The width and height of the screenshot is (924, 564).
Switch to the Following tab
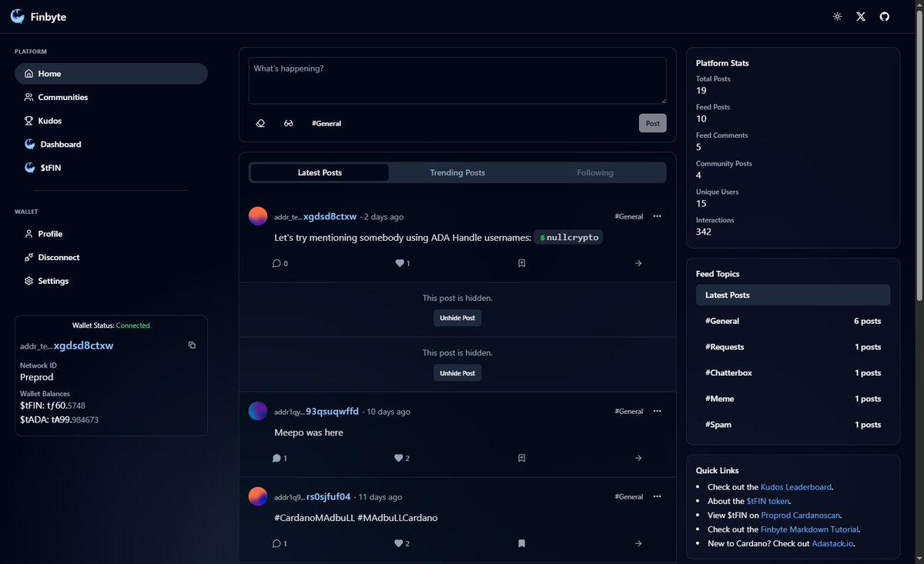(x=595, y=172)
